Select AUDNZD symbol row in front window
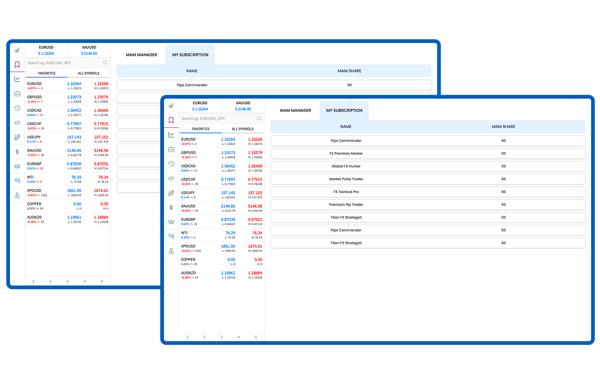This screenshot has width=600, height=384. point(222,275)
